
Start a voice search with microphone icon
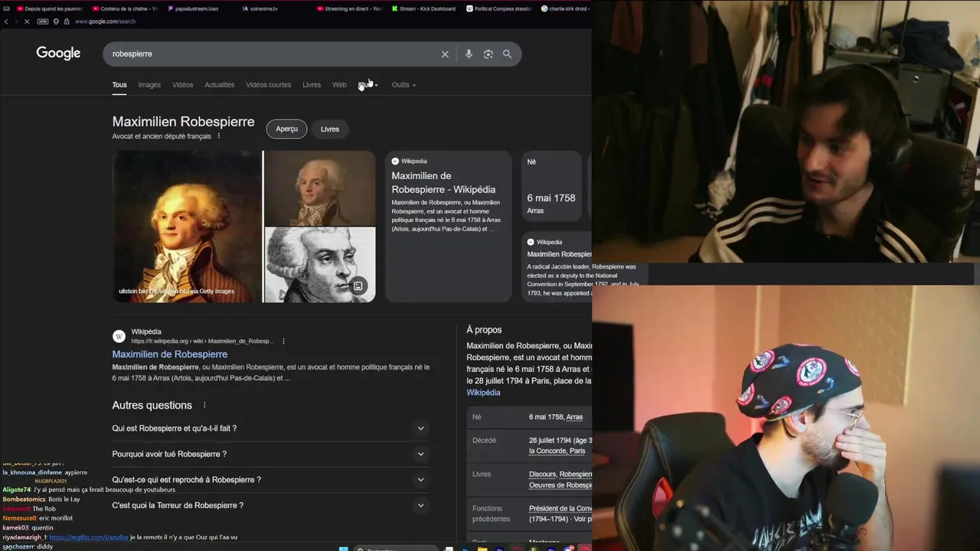pyautogui.click(x=469, y=54)
